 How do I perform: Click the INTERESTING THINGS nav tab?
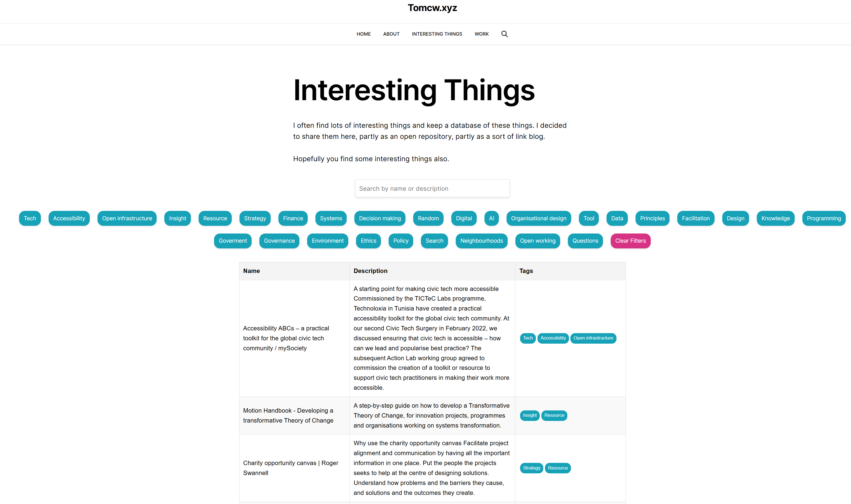[437, 34]
